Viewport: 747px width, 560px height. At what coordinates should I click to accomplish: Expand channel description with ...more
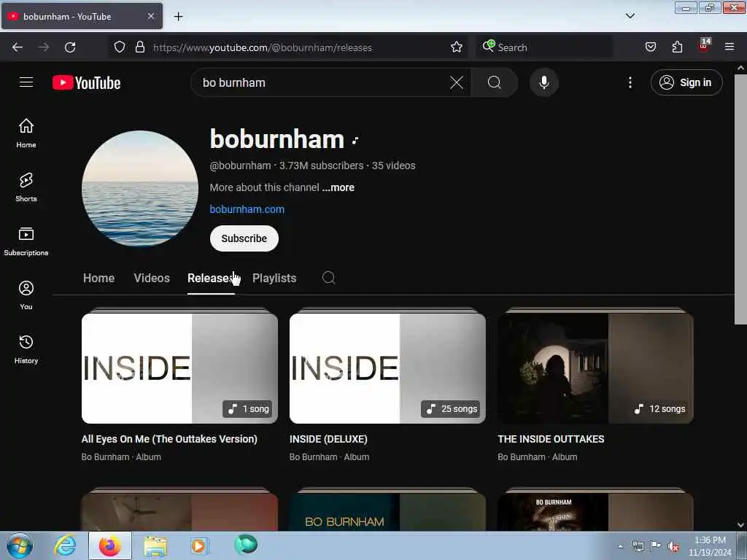(x=338, y=187)
